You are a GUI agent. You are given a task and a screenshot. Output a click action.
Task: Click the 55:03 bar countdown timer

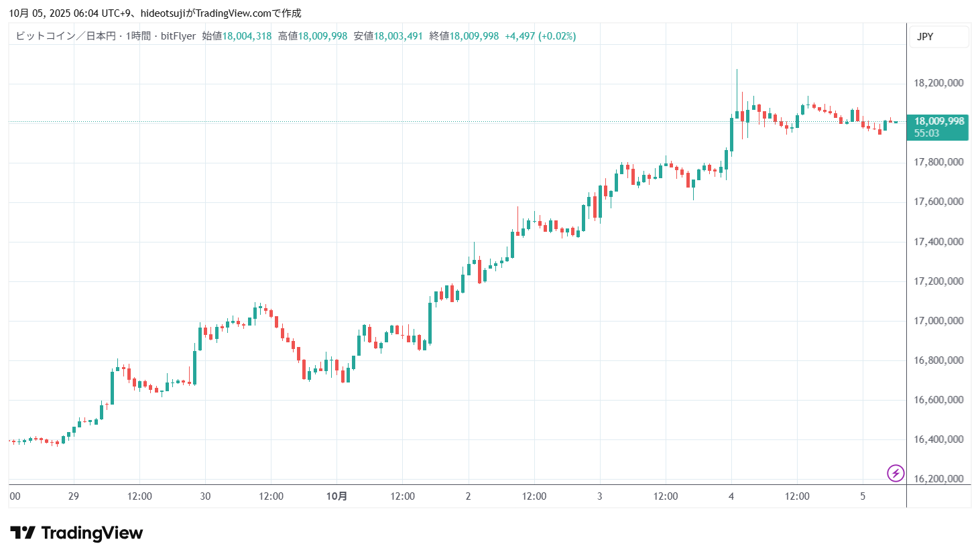click(926, 133)
